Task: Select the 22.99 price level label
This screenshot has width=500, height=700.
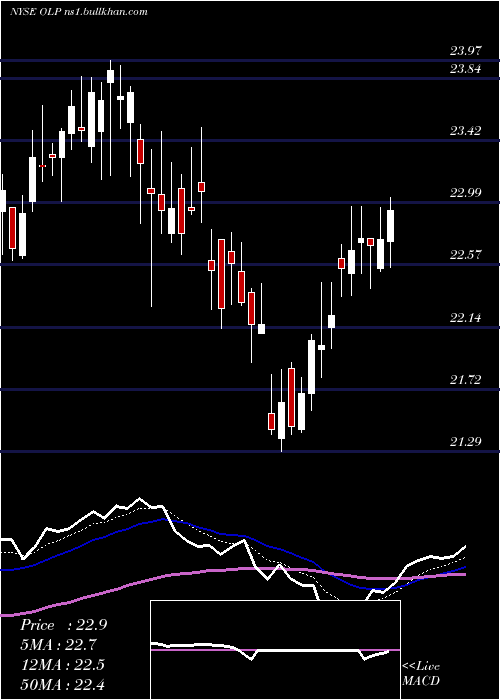Action: 466,193
